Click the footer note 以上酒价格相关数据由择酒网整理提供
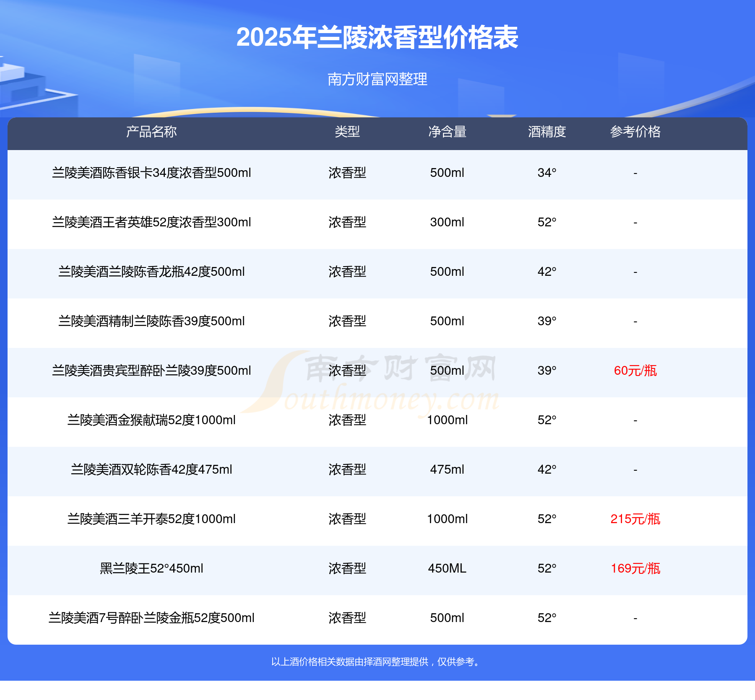 click(349, 662)
